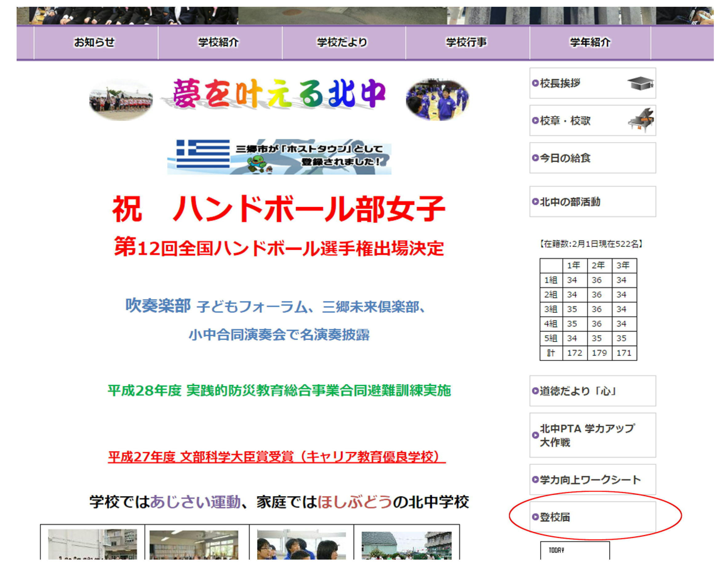
Task: Click the purple bullet icon beside 道徳だより
Action: coord(535,391)
